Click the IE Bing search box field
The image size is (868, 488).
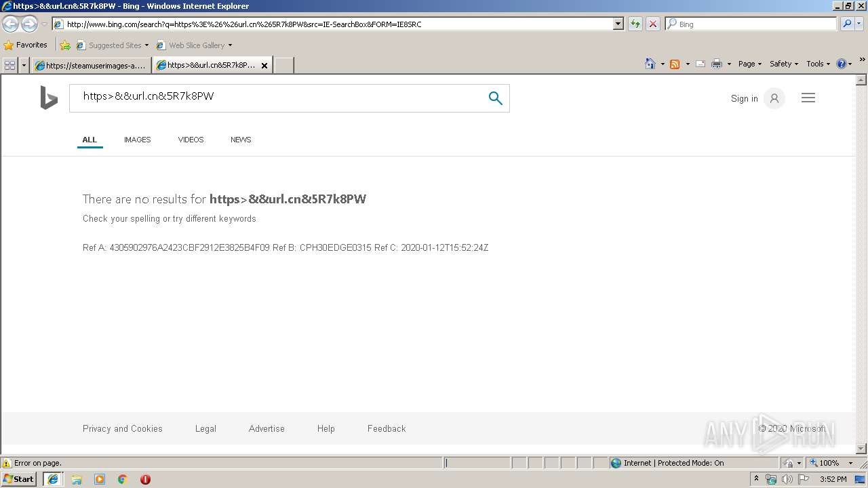[x=751, y=24]
